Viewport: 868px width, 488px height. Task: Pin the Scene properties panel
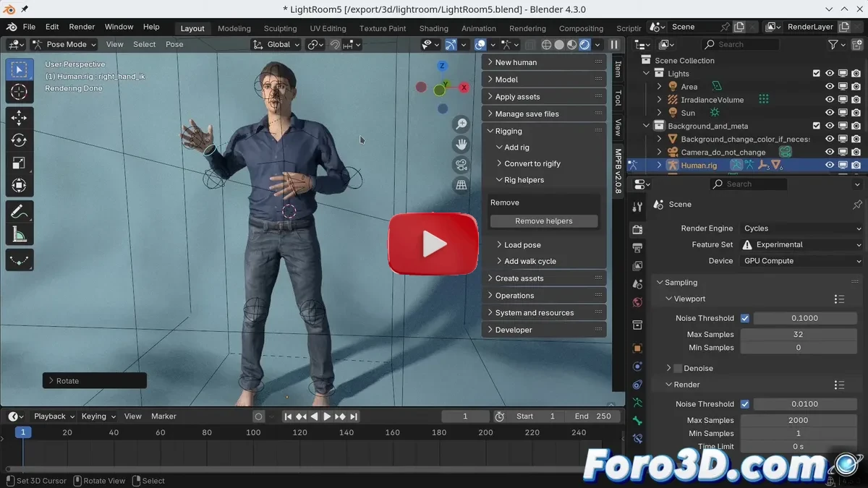pos(857,205)
